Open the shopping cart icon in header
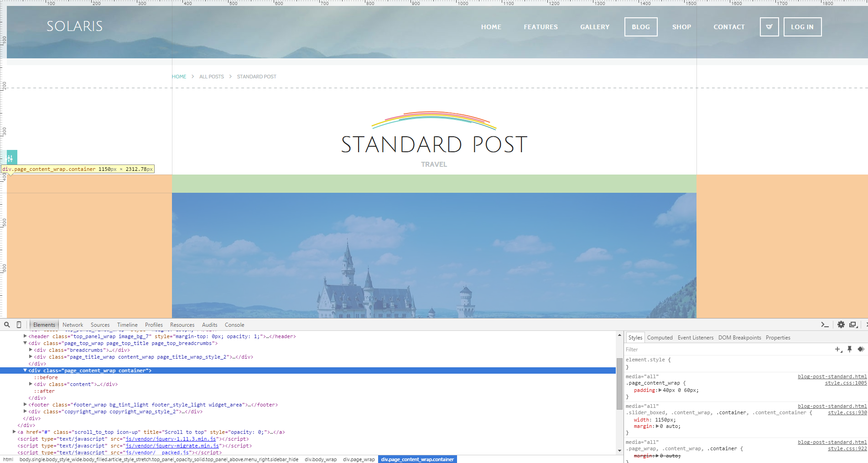Viewport: 868px width, 463px height. point(769,27)
